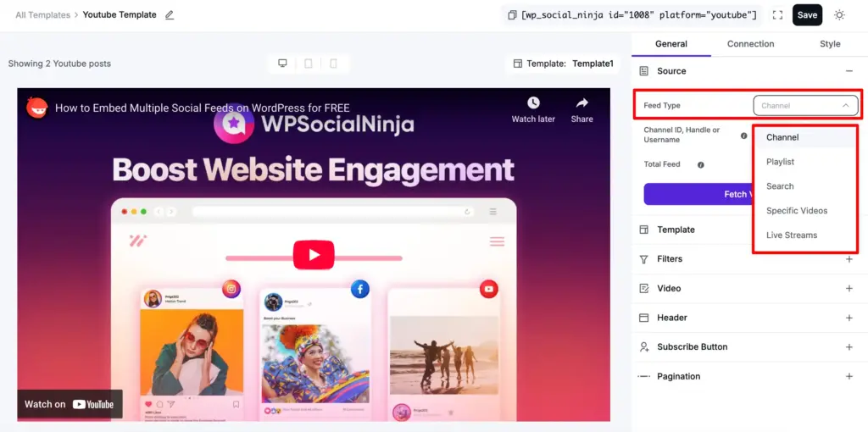Toggle the light/dark mode sun icon
The width and height of the screenshot is (868, 432).
click(x=839, y=15)
